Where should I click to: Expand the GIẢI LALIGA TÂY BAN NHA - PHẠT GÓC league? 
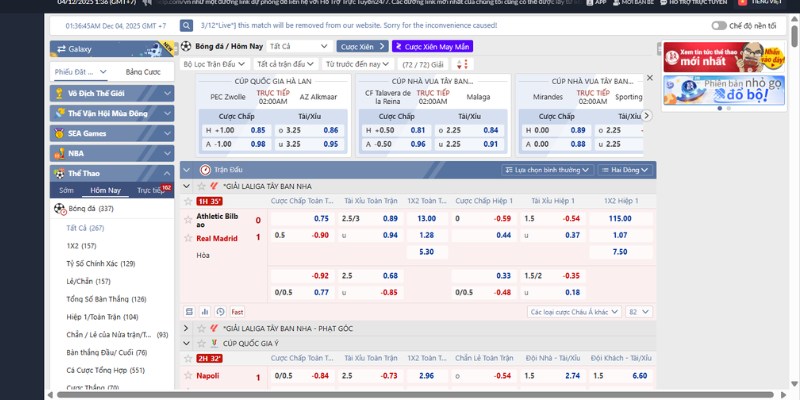[186, 328]
